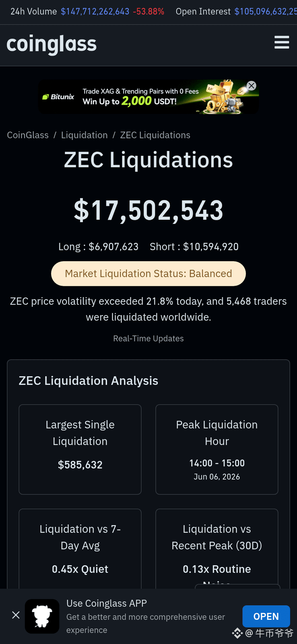This screenshot has height=644, width=297.
Task: Select ZEC Liquidations breadcrumb item
Action: (155, 135)
